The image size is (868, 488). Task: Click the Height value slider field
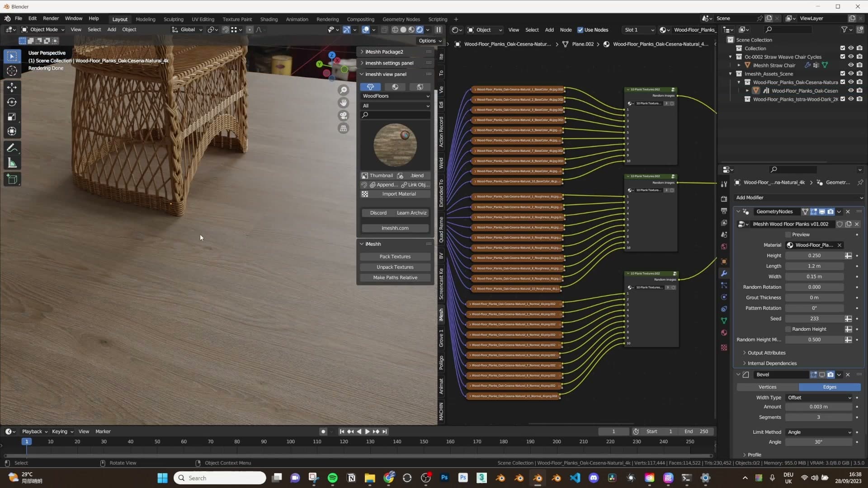(814, 256)
